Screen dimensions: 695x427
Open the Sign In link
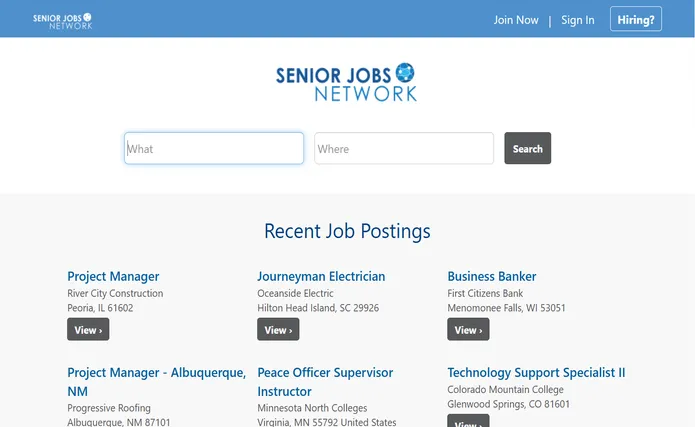(578, 20)
